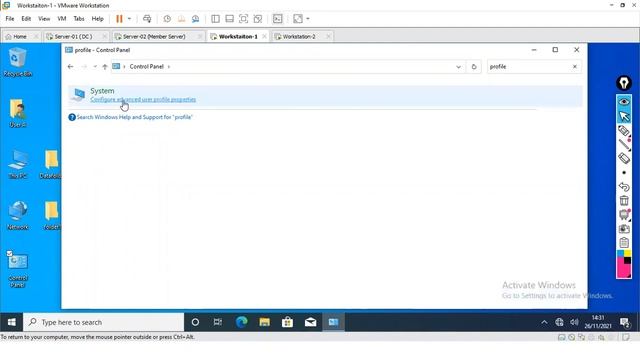
Task: Open the Recycle Bin desktop icon
Action: click(x=18, y=62)
